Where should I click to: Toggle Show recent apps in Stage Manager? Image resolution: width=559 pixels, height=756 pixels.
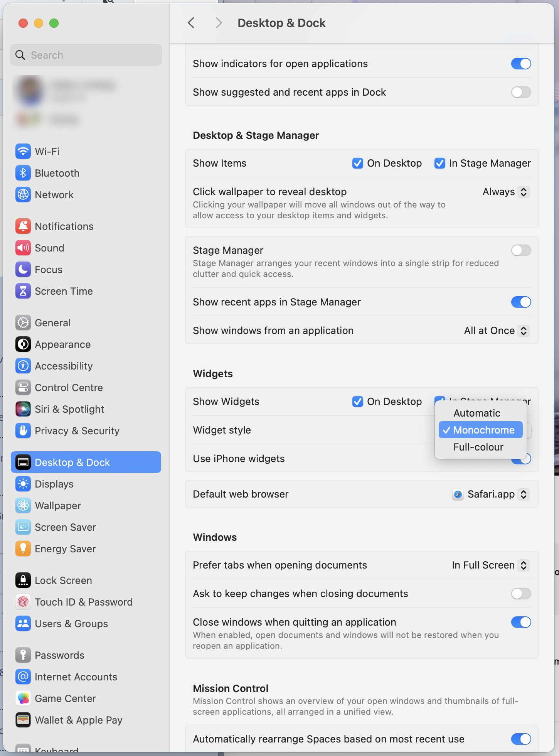pyautogui.click(x=521, y=302)
